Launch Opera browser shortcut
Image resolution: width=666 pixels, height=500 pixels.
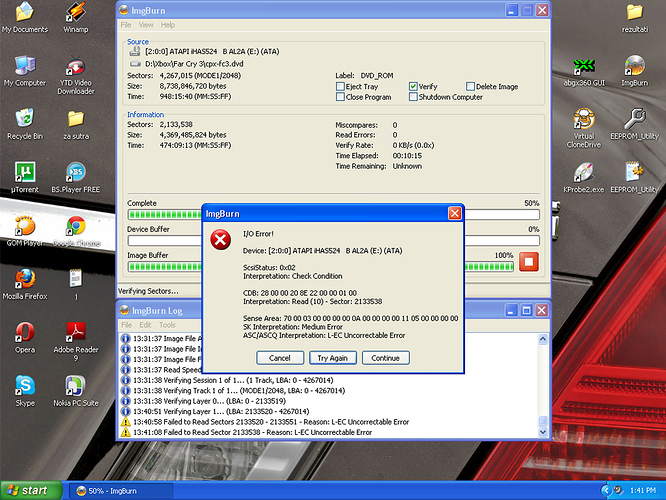pyautogui.click(x=25, y=338)
